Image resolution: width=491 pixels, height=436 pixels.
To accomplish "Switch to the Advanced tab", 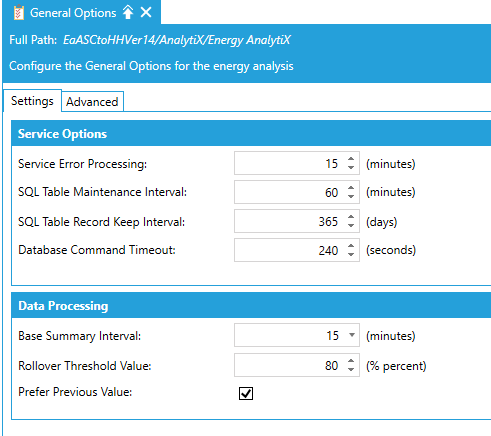I will (x=92, y=101).
